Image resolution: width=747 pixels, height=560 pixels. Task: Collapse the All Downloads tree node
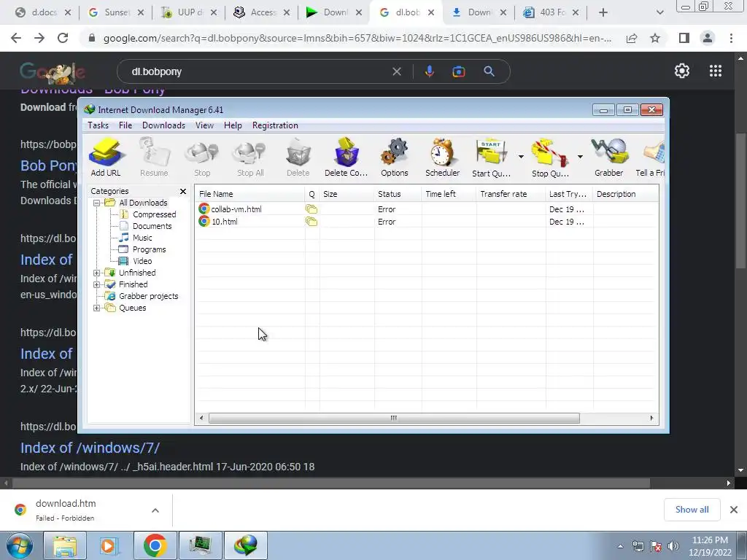point(97,203)
